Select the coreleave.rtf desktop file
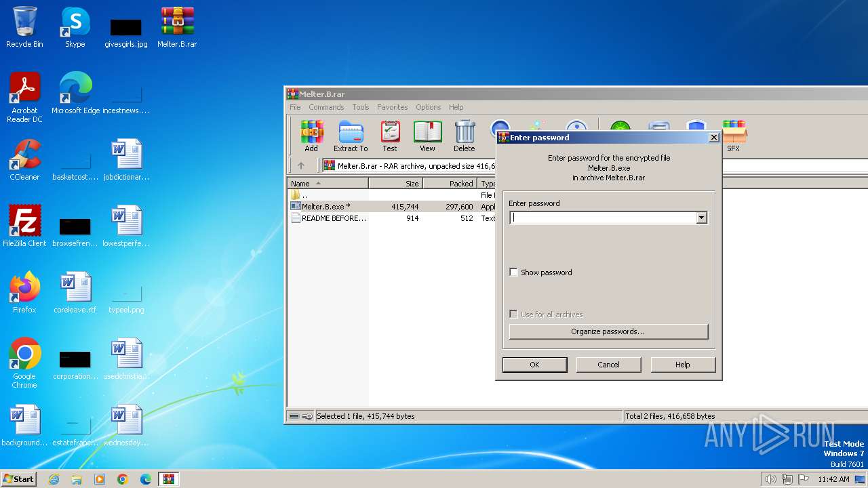 [75, 293]
